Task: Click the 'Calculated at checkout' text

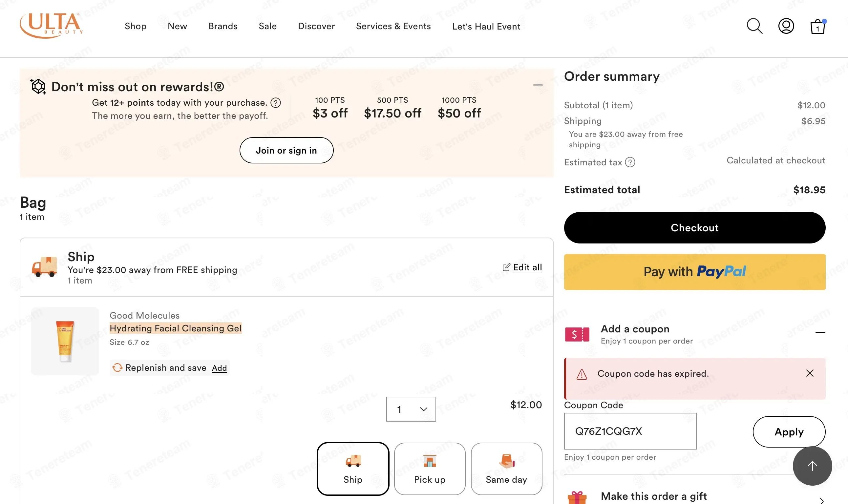Action: pyautogui.click(x=776, y=160)
